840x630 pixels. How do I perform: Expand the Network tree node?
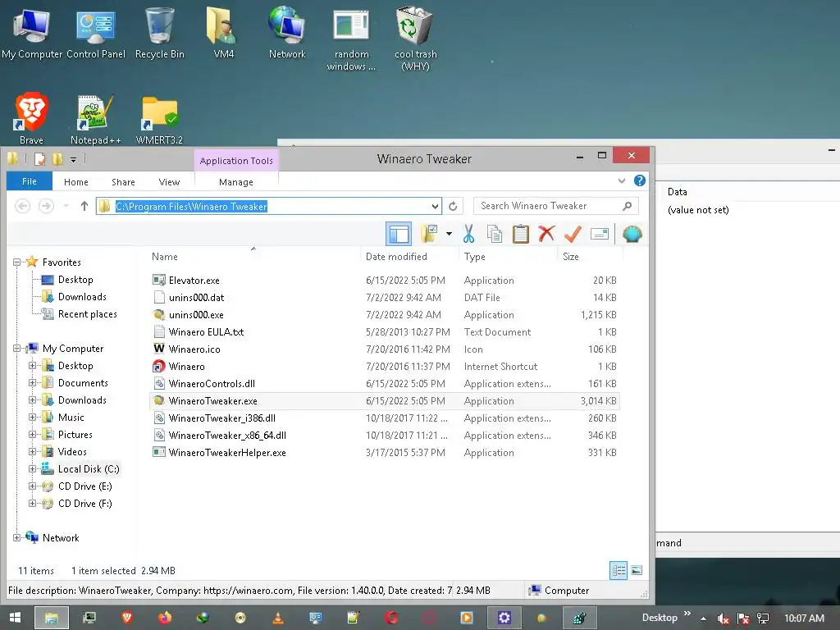click(x=17, y=538)
